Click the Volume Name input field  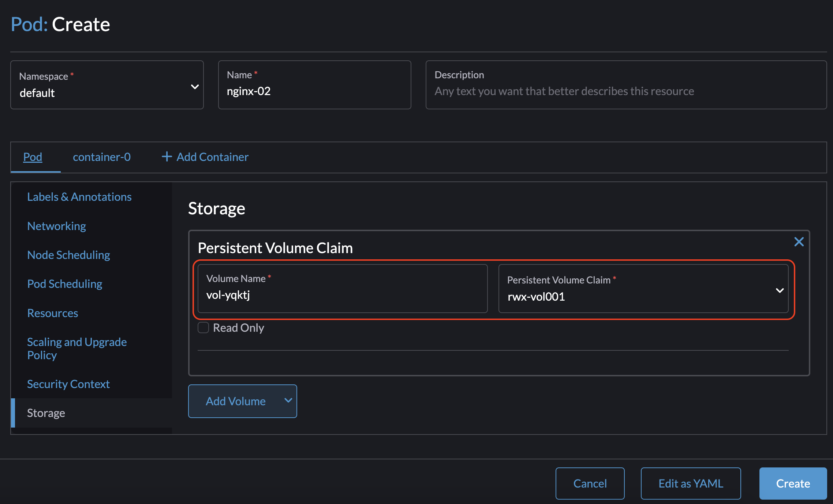pos(341,294)
